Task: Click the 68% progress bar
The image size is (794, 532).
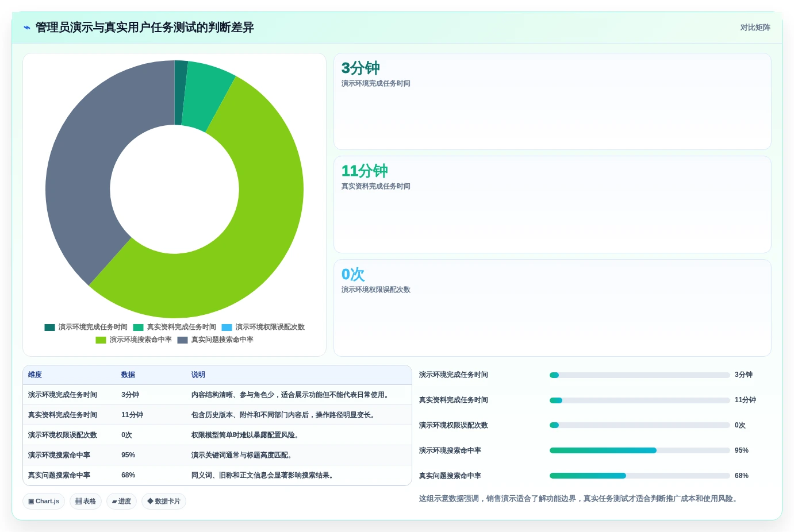Action: (640, 476)
